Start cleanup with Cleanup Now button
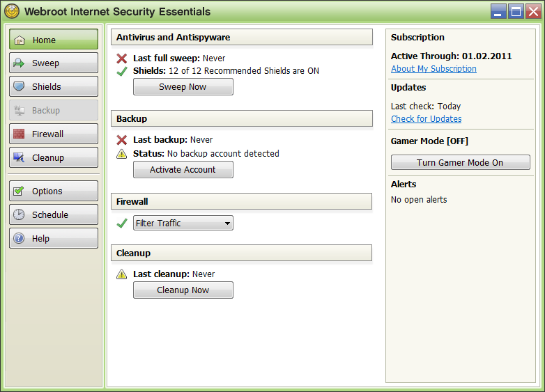Screen dimensions: 545x392 183,290
